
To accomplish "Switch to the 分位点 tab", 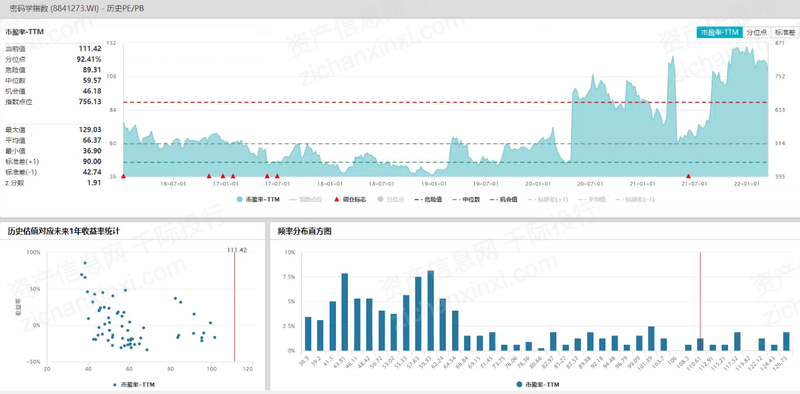I will click(x=756, y=32).
